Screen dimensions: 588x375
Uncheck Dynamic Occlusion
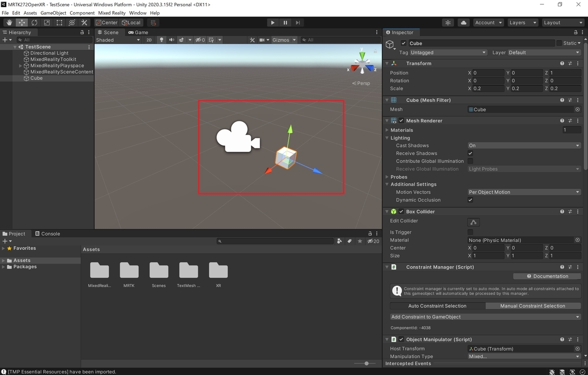pyautogui.click(x=470, y=200)
